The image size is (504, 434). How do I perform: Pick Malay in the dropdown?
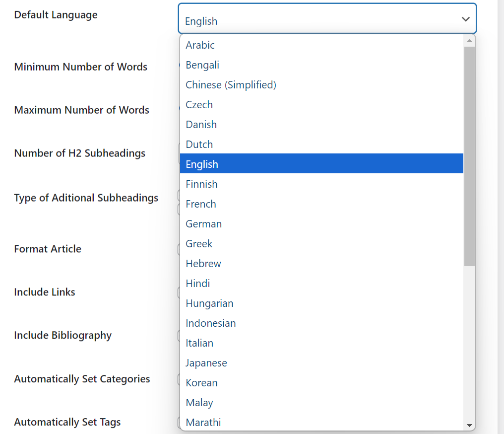pos(321,403)
